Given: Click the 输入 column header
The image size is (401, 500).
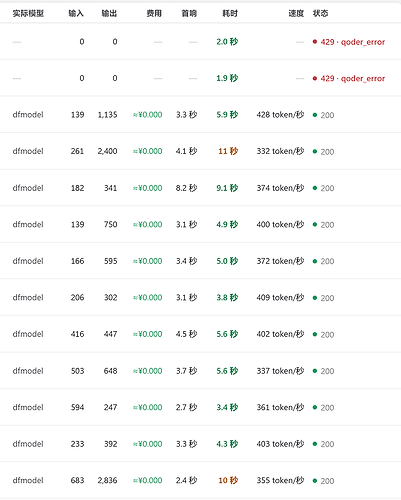Looking at the screenshot, I should tap(76, 13).
